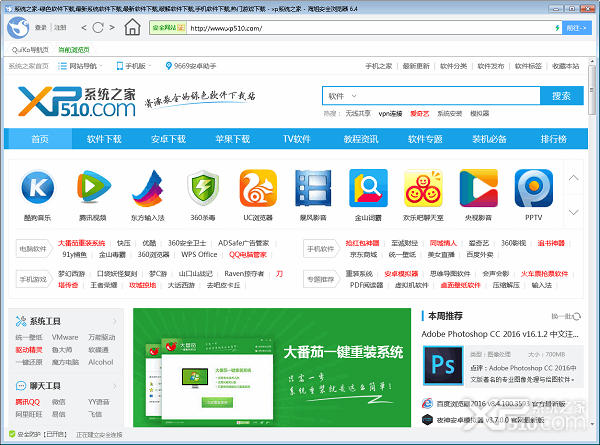This screenshot has height=445, width=600.
Task: Open the 收藏本站 top link
Action: click(566, 66)
